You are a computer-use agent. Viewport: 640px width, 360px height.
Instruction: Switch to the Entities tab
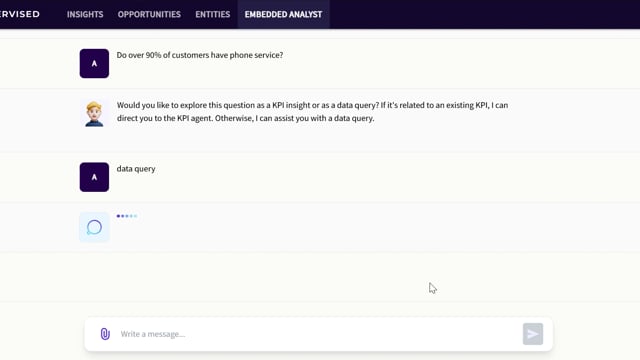(x=213, y=14)
